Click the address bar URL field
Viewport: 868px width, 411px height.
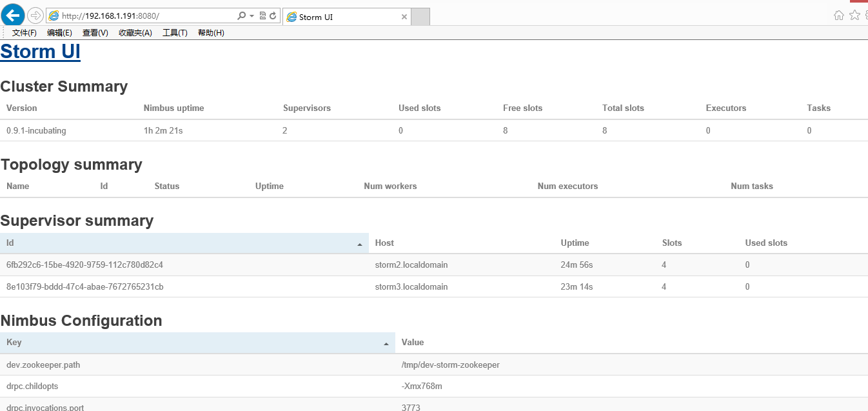(x=147, y=15)
